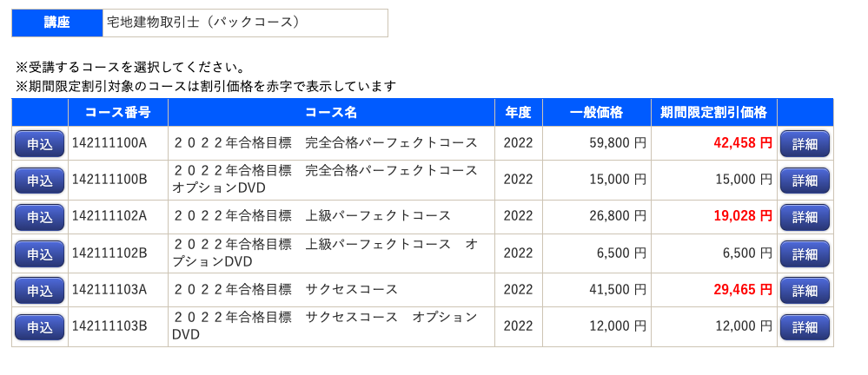Click course number 142111103A cell
The height and width of the screenshot is (375, 868).
click(x=118, y=290)
